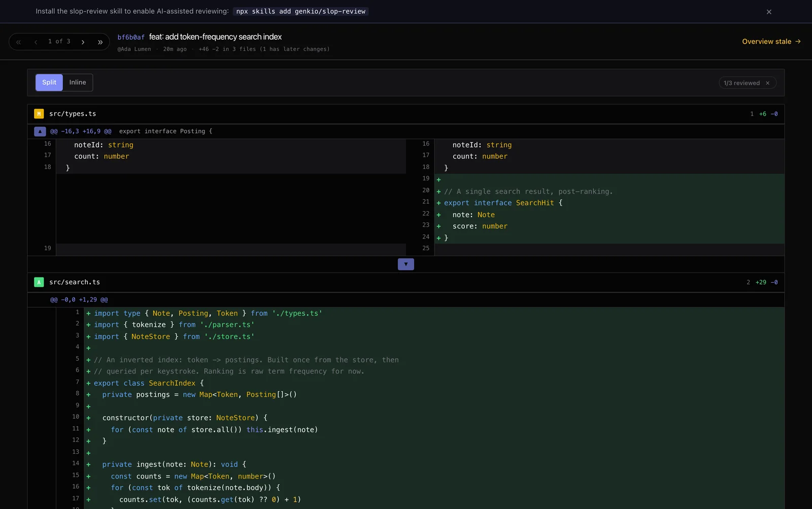812x509 pixels.
Task: Click the 'note: Note' added line
Action: point(610,215)
